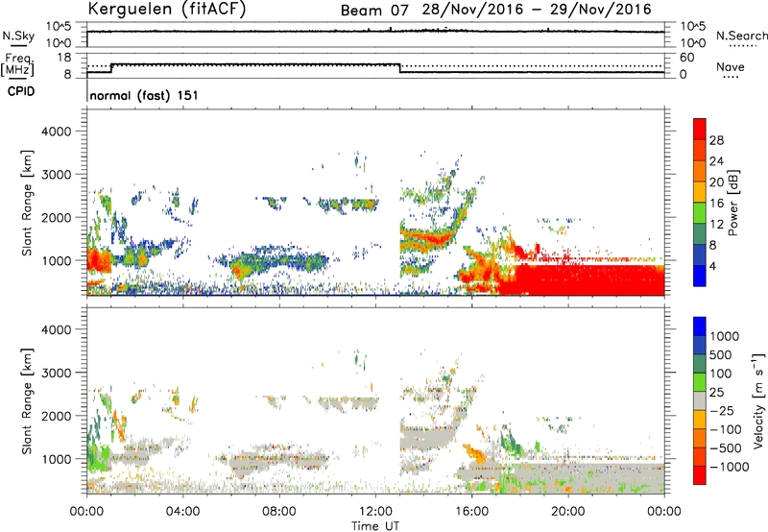Pick the dark green 8–12 dB power segment
768x532 pixels.
point(700,234)
